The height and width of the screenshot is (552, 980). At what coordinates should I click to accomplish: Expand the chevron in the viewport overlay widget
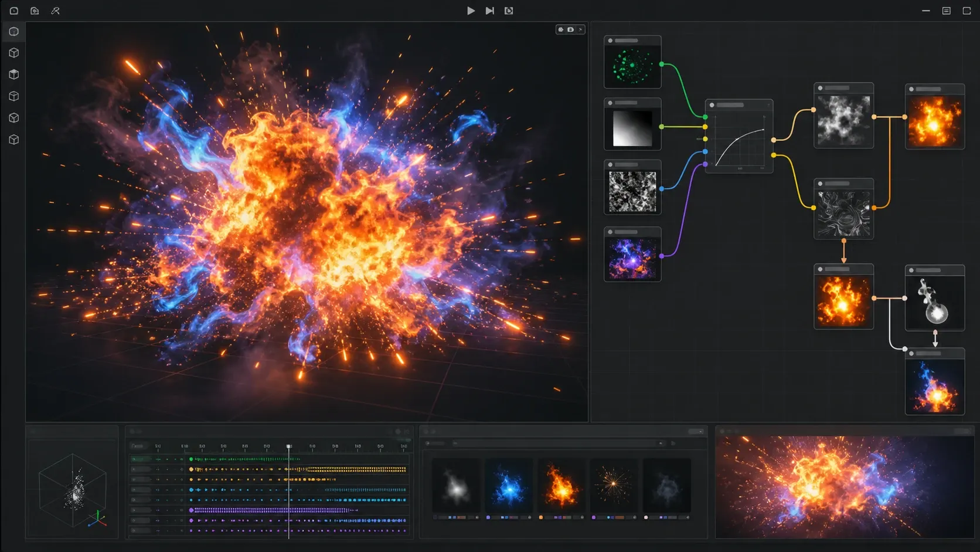(x=580, y=29)
